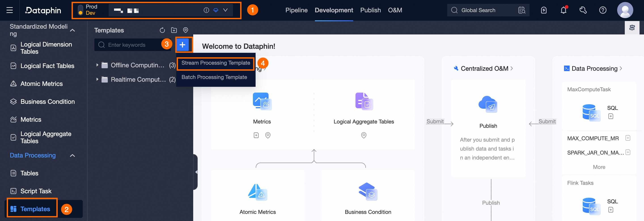Open the user avatar menu

click(625, 10)
